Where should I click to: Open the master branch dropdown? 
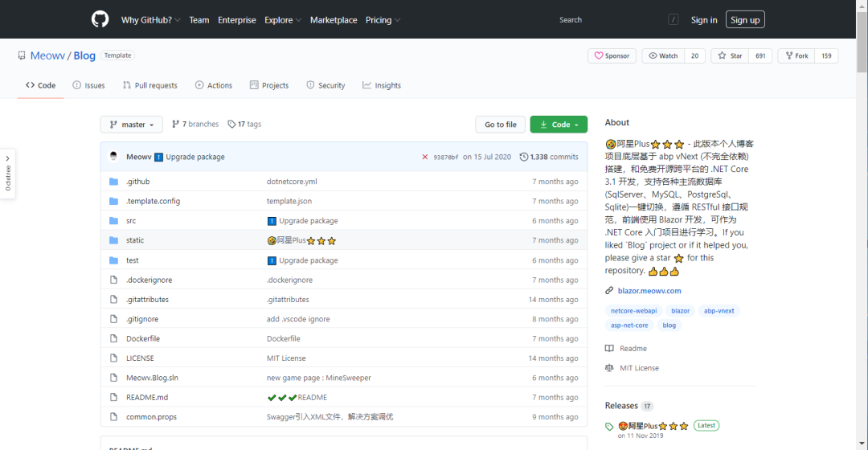pyautogui.click(x=131, y=125)
